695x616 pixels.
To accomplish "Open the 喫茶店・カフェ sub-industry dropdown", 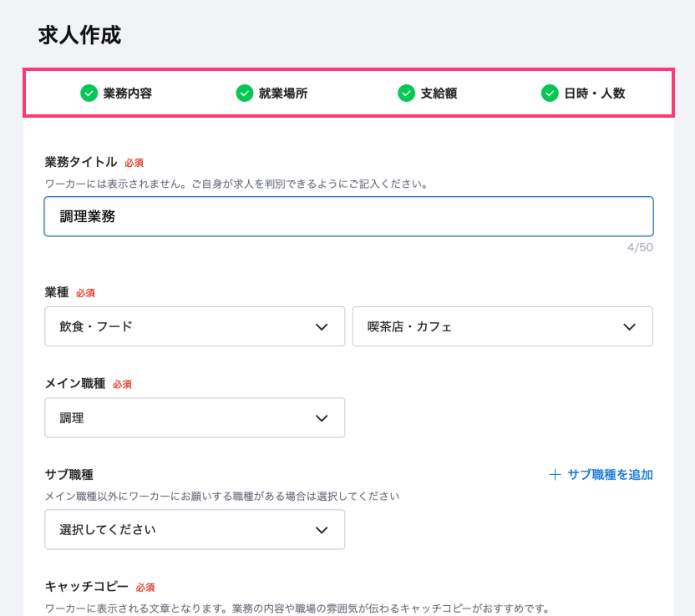I will tap(502, 326).
